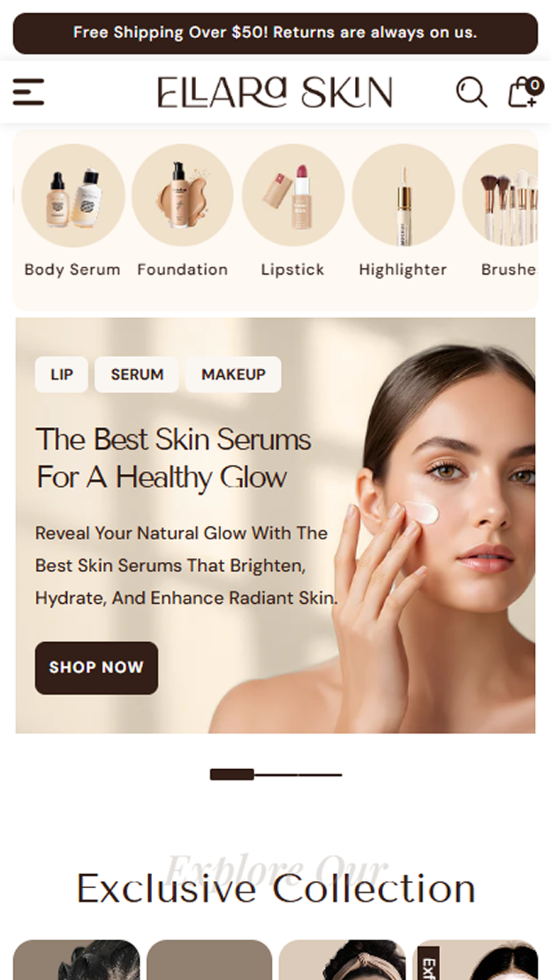Open the hamburger navigation menu

[29, 92]
